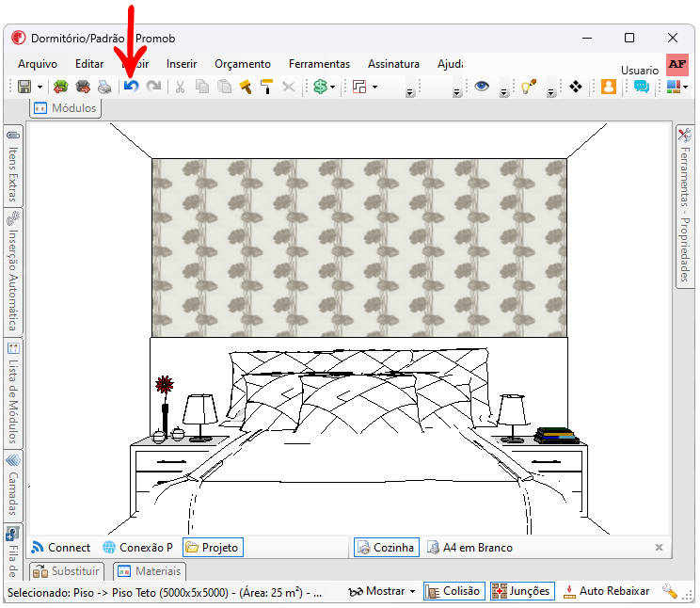The image size is (700, 608).
Task: Click the Módulos button
Action: click(65, 108)
